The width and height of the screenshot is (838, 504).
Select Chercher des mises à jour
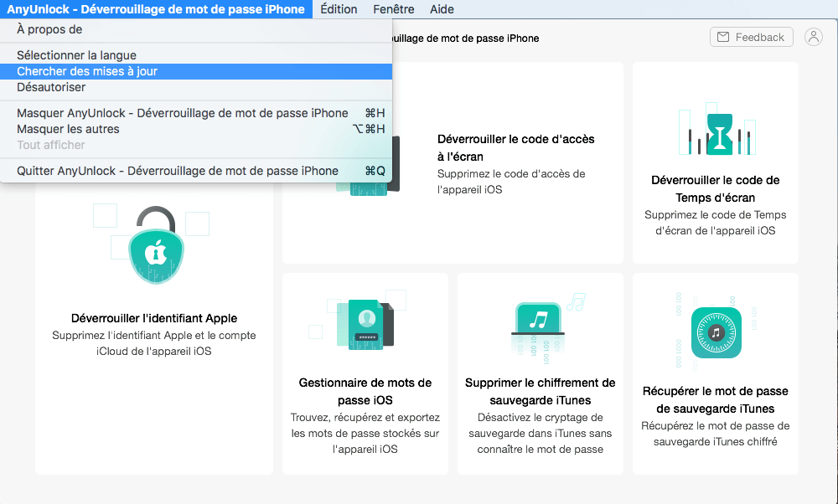[x=196, y=71]
